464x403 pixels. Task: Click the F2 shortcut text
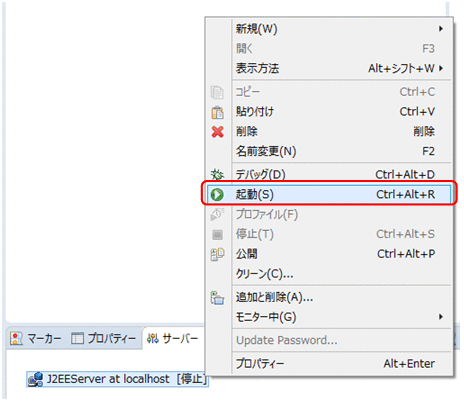click(x=429, y=151)
